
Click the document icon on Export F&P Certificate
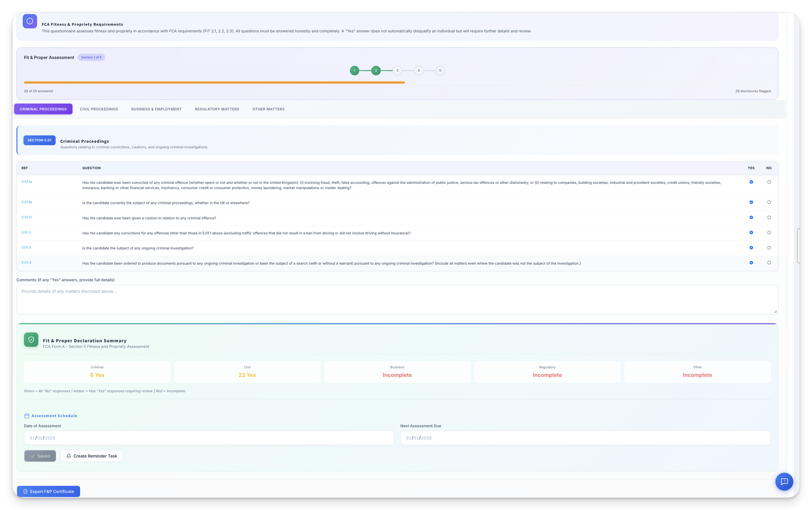(25, 491)
